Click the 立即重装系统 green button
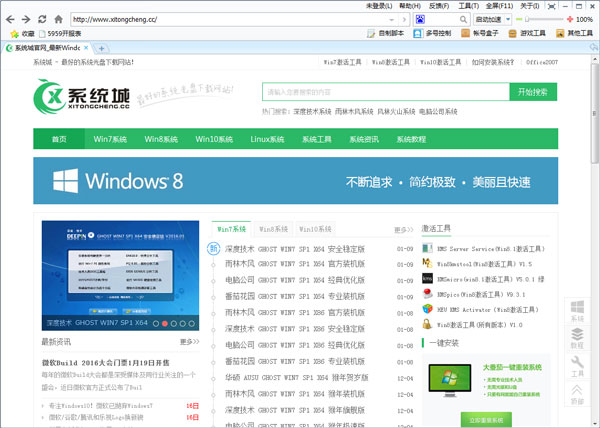 click(486, 420)
